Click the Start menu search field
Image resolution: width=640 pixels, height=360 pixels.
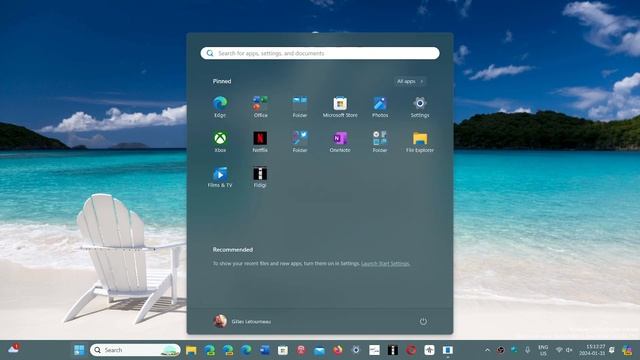(x=320, y=53)
